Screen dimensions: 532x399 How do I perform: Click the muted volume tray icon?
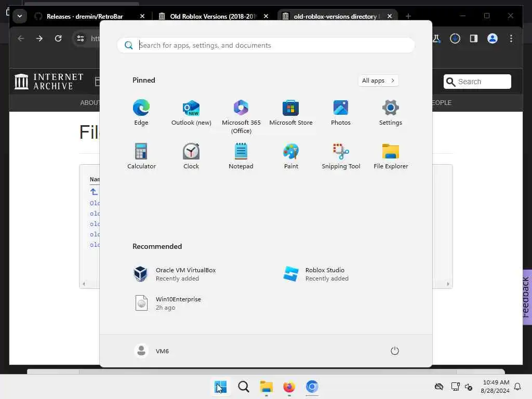[x=469, y=387]
